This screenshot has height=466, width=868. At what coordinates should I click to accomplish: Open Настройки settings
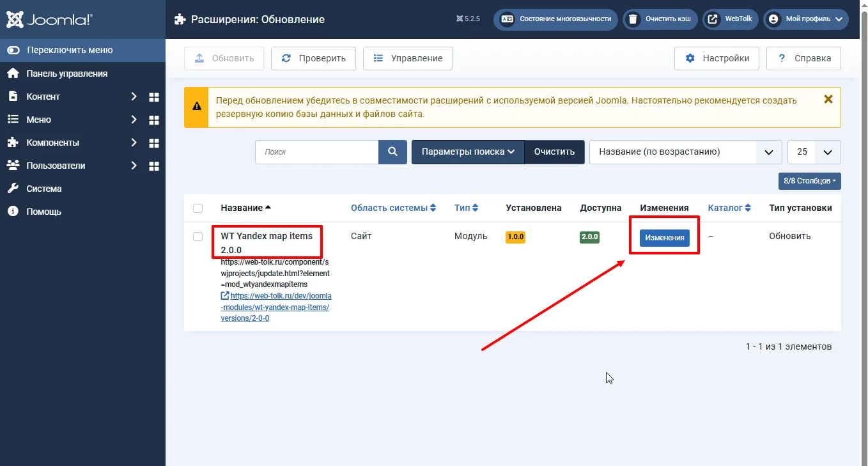click(717, 58)
